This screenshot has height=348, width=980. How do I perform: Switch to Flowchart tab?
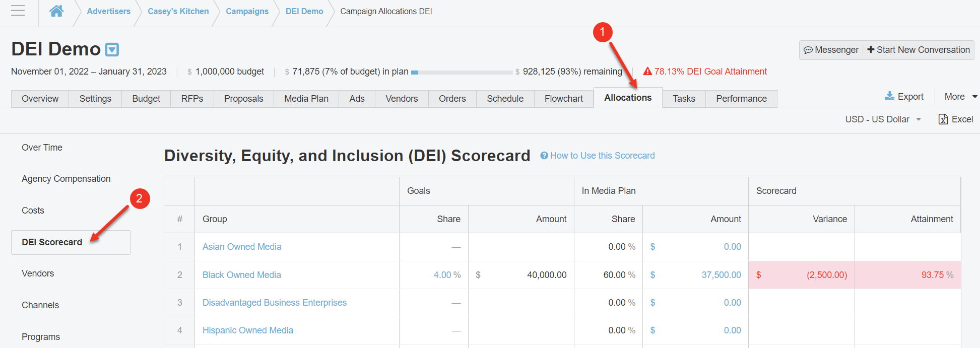pyautogui.click(x=563, y=99)
